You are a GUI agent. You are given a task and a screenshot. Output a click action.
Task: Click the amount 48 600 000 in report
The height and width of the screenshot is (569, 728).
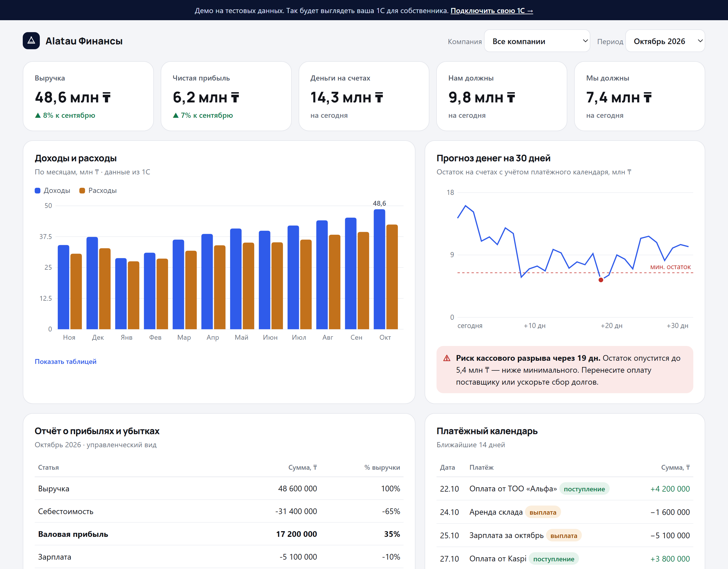click(297, 488)
